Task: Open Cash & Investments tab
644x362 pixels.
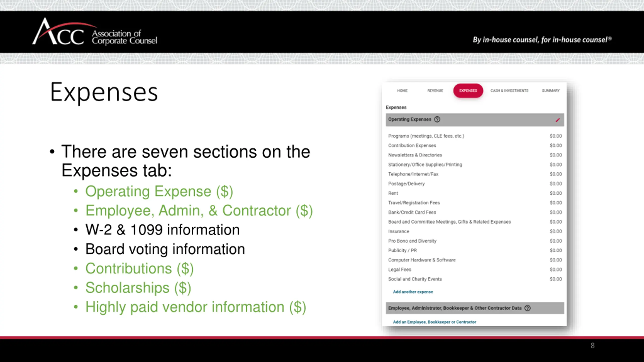Action: [509, 90]
